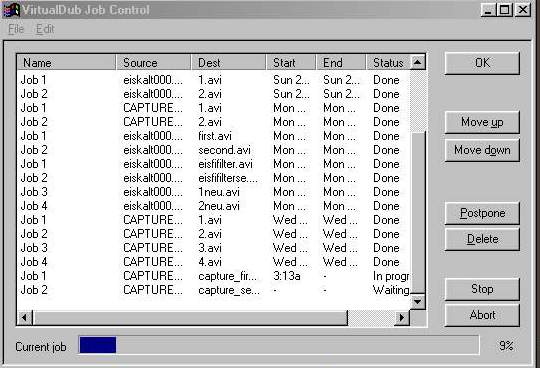Sort by the Dest column header
Image resolution: width=540 pixels, height=368 pixels.
pyautogui.click(x=229, y=63)
